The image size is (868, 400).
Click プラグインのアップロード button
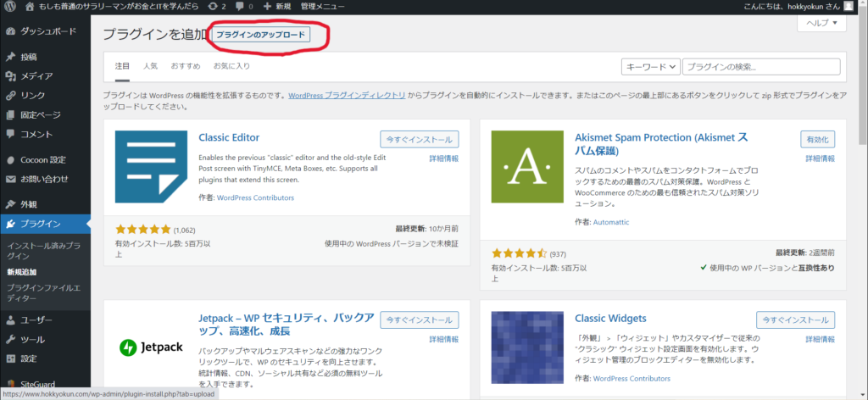click(x=261, y=34)
